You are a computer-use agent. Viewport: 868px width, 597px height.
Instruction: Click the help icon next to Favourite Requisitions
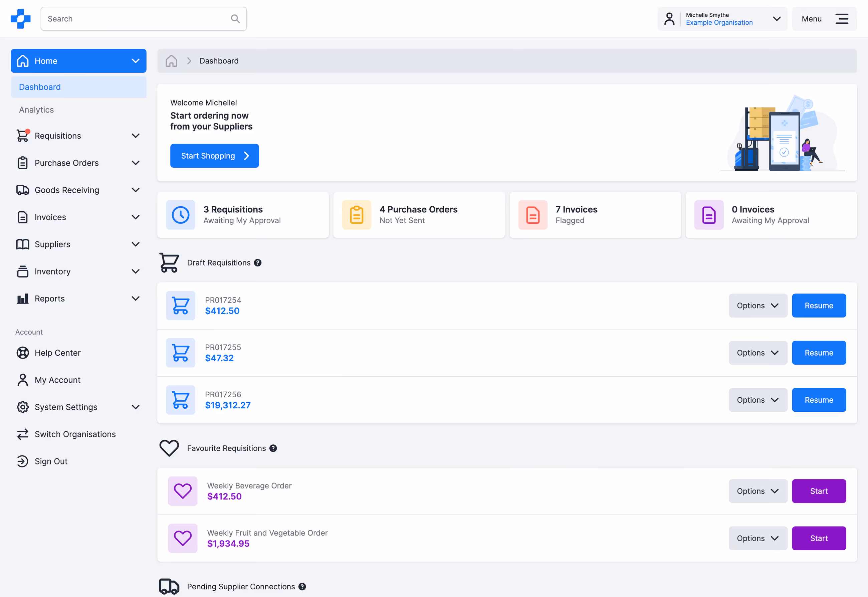click(x=273, y=448)
